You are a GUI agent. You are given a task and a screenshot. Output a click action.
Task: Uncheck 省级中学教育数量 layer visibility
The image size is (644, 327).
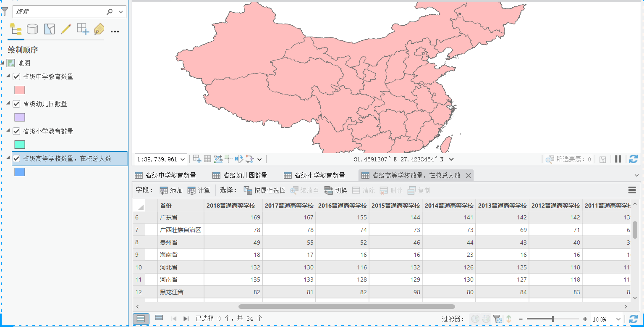point(17,76)
